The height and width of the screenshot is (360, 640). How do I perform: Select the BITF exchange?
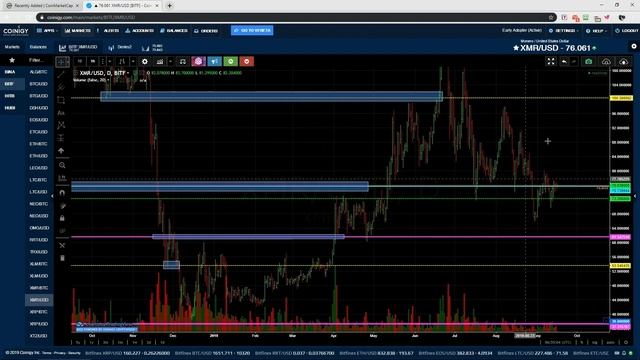(x=9, y=84)
